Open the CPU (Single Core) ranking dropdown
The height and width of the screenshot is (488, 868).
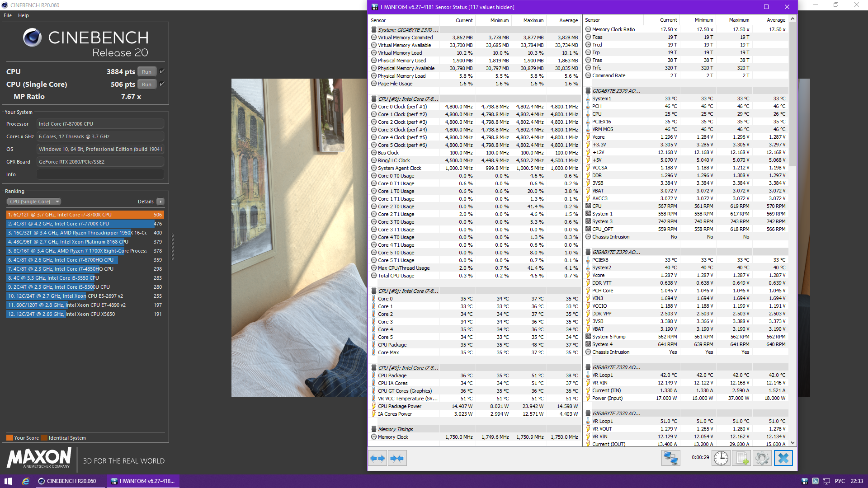34,202
